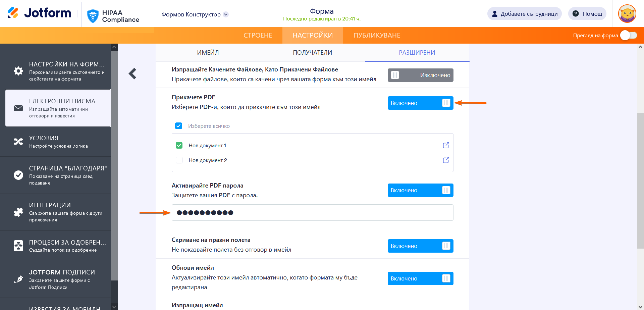This screenshot has height=310, width=644.
Task: Uncheck the Изберете всичко checkbox
Action: (178, 126)
